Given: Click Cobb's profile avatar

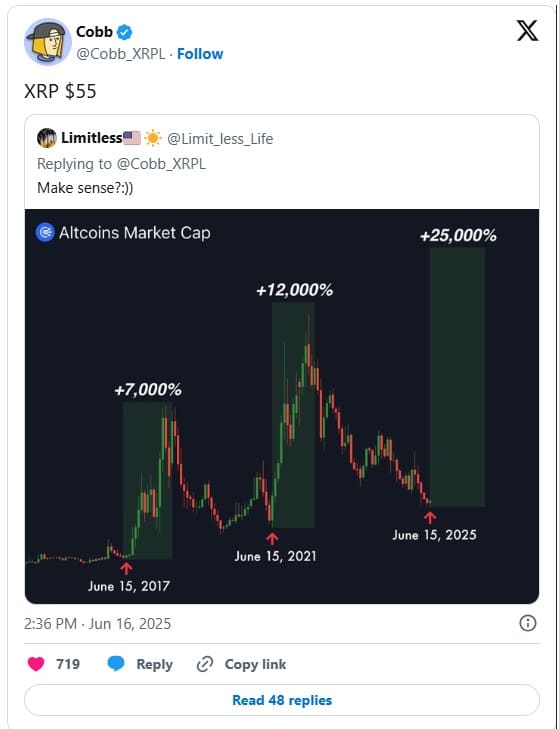Looking at the screenshot, I should pyautogui.click(x=47, y=42).
